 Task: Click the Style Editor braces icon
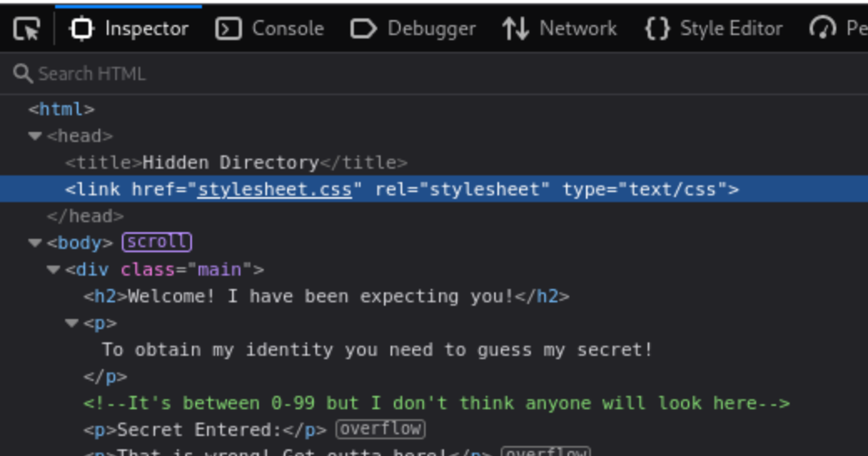click(657, 28)
